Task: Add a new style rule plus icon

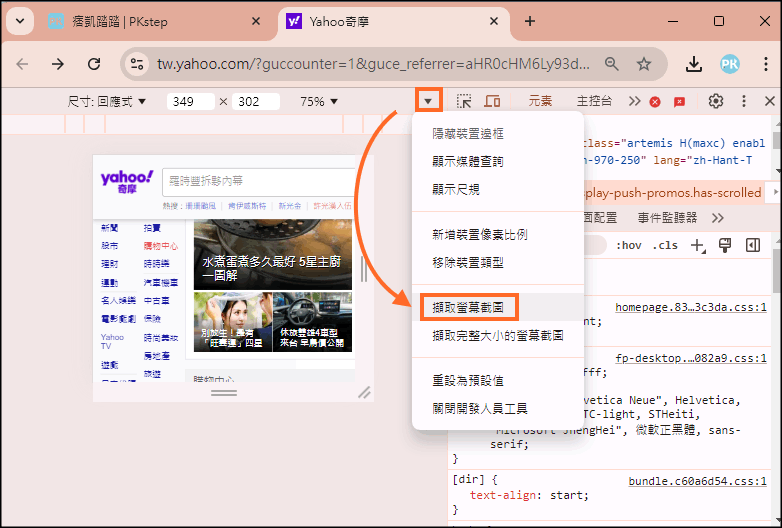Action: click(x=698, y=245)
